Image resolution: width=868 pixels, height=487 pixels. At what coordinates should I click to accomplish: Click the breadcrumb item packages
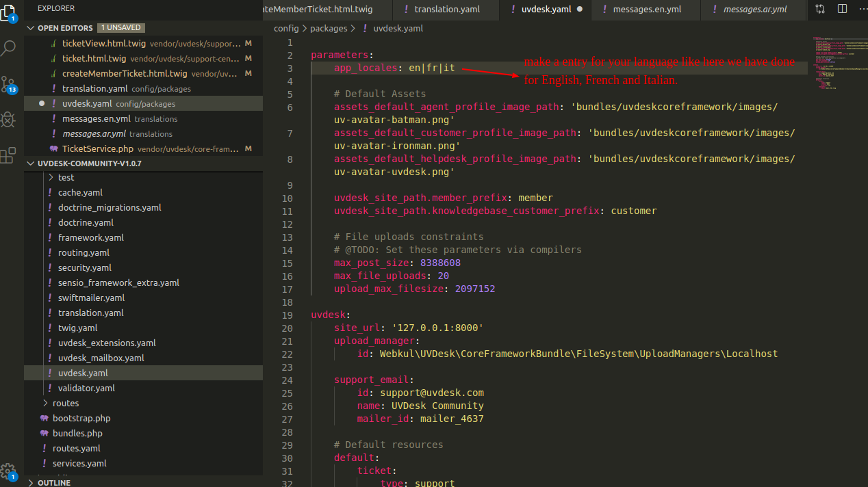coord(331,28)
